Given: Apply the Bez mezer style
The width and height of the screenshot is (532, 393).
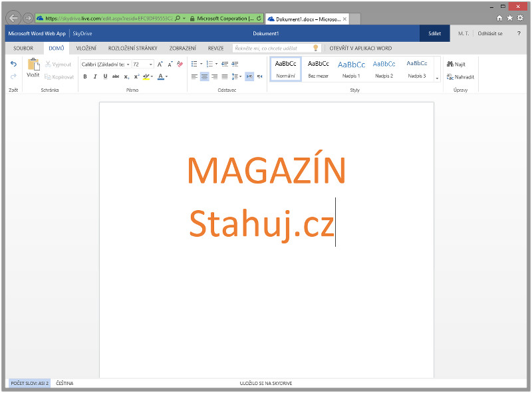Looking at the screenshot, I should (319, 69).
